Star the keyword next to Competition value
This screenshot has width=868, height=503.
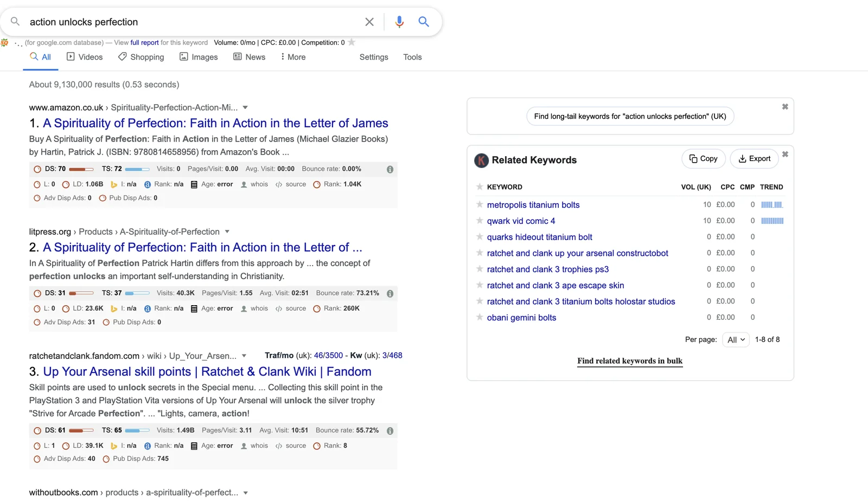tap(352, 42)
